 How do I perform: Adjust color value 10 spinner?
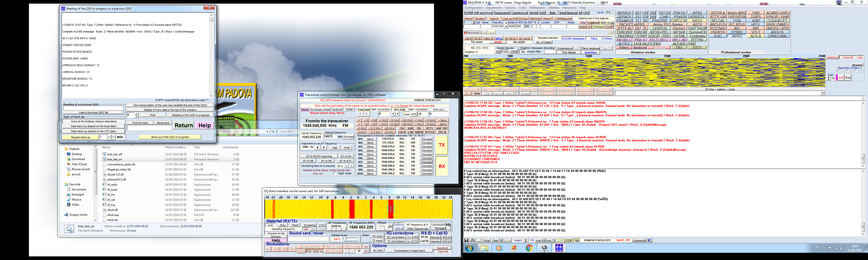pyautogui.click(x=828, y=78)
